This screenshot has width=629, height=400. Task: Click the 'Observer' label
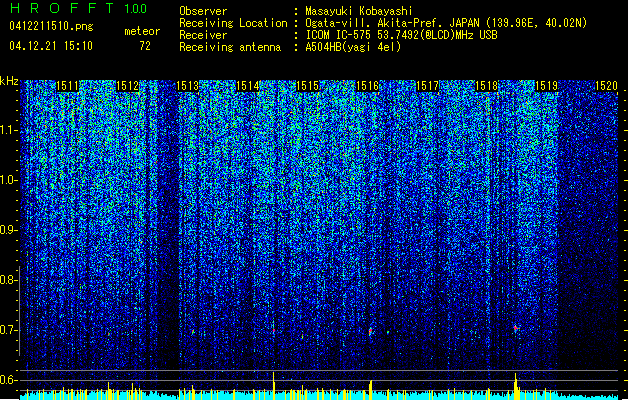coord(203,11)
